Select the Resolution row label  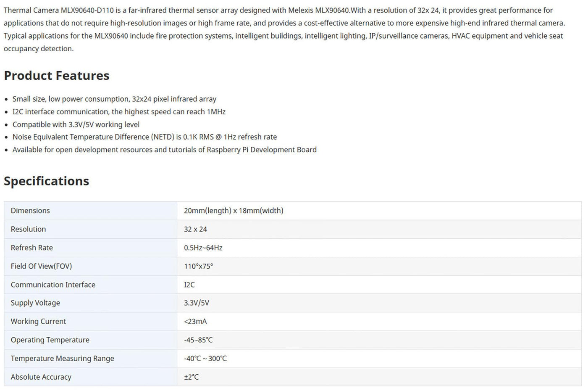(29, 229)
